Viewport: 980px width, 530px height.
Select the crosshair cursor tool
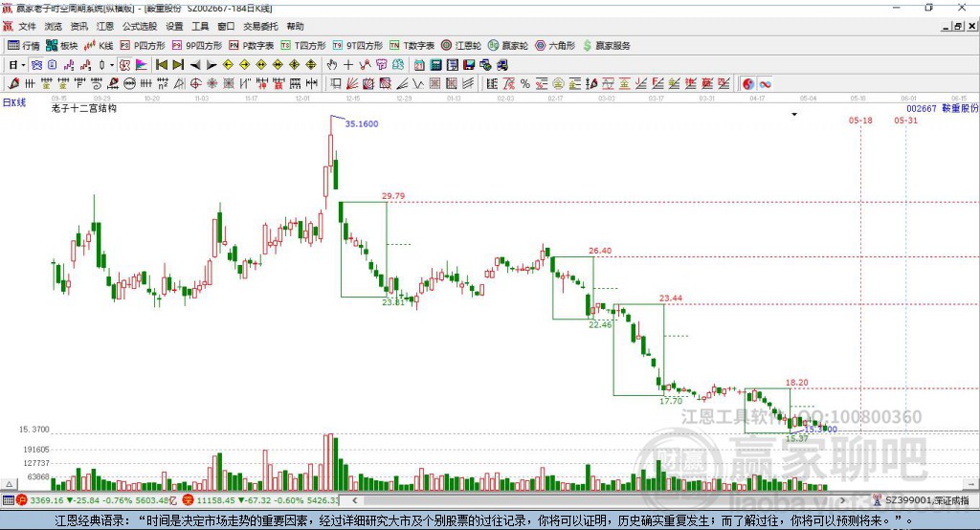pos(348,65)
